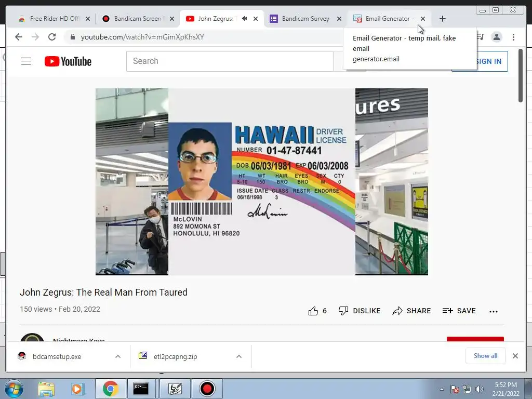The width and height of the screenshot is (532, 399).
Task: Click Chrome taskbar icon
Action: pos(110,389)
